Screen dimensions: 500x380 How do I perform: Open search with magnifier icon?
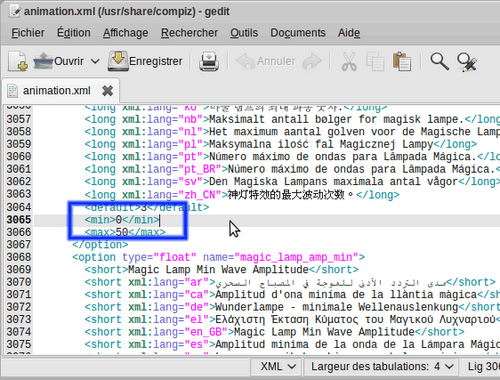click(x=439, y=61)
